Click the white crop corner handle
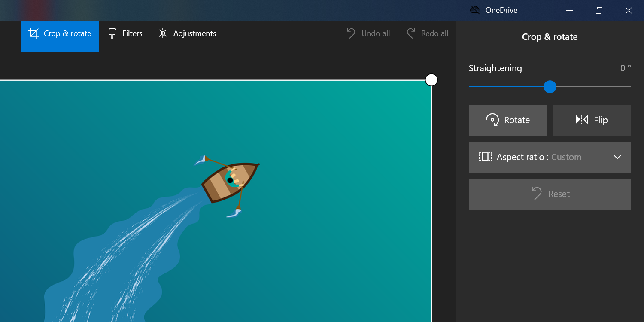 431,80
